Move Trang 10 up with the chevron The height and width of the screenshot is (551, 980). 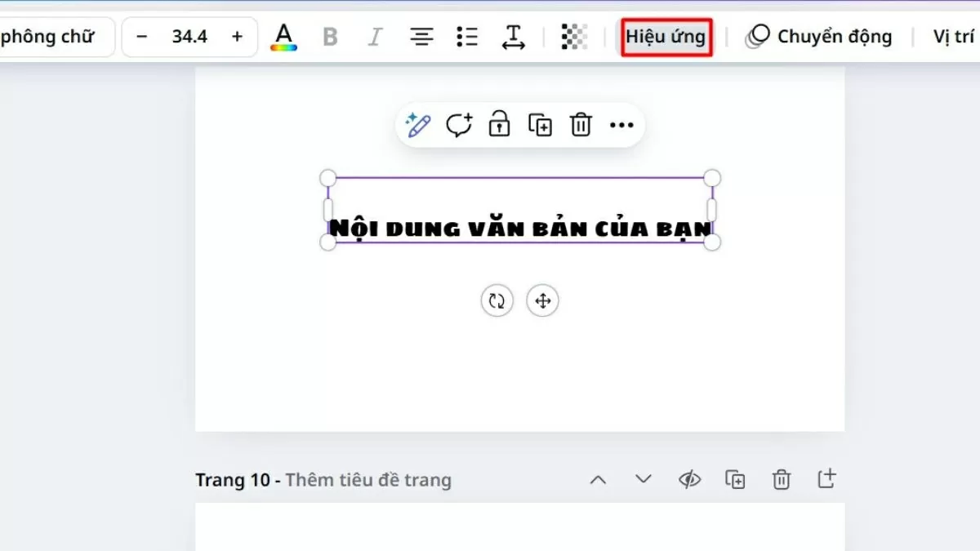point(598,480)
